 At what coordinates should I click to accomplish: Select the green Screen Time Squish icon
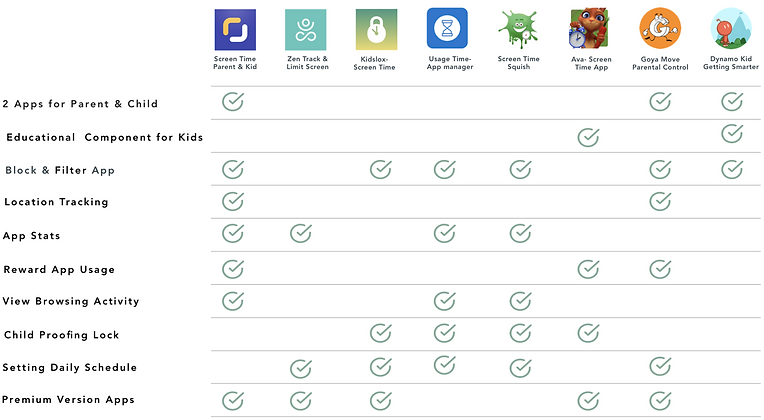click(x=518, y=28)
